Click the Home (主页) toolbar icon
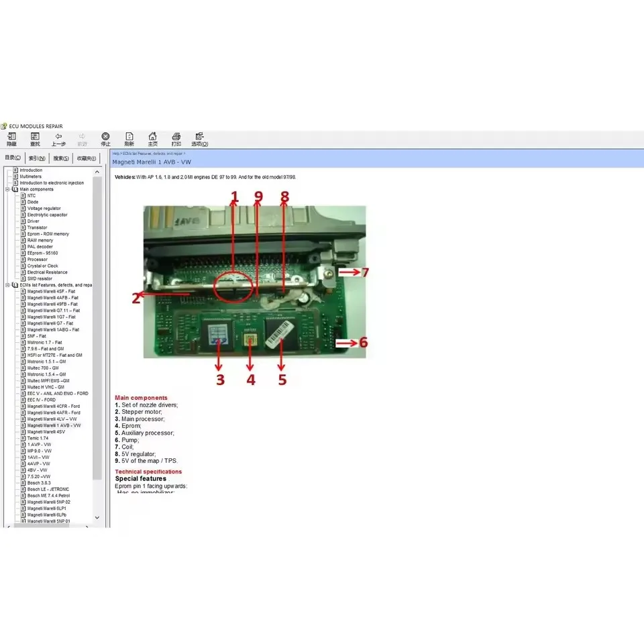This screenshot has width=644, height=644. tap(153, 139)
